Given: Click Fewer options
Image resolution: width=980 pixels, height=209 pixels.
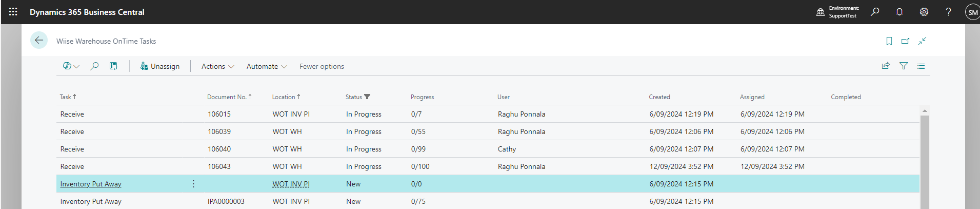Looking at the screenshot, I should pos(322,66).
